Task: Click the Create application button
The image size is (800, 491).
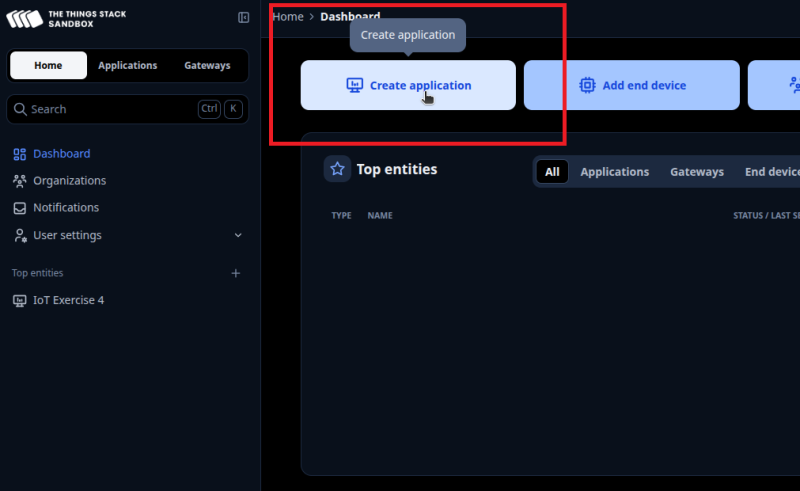Action: [408, 85]
